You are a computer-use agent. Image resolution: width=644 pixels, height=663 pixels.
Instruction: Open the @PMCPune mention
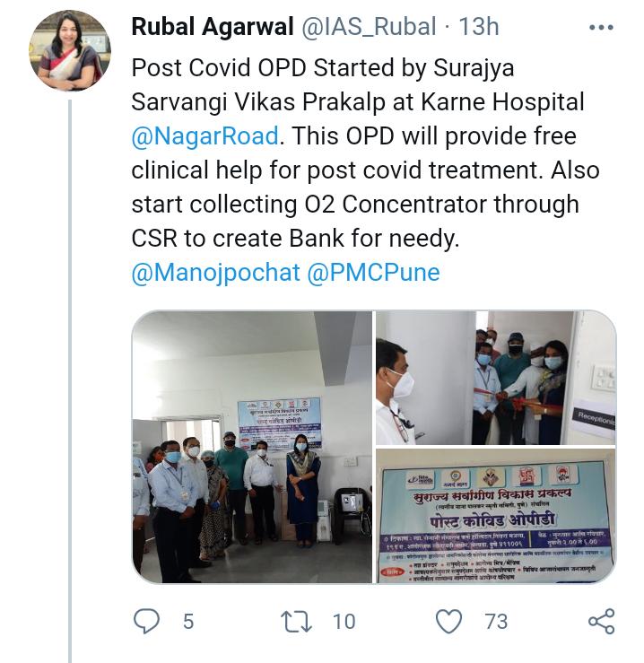(373, 273)
